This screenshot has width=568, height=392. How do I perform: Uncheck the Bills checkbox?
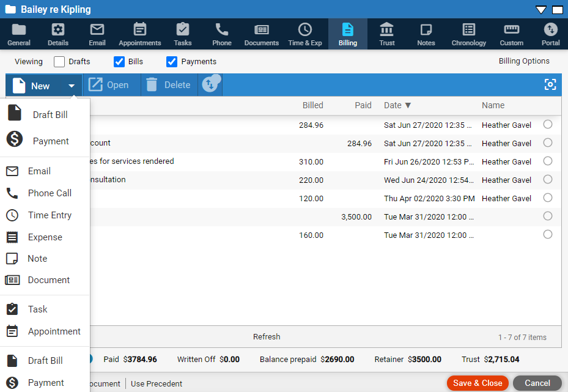click(x=119, y=62)
